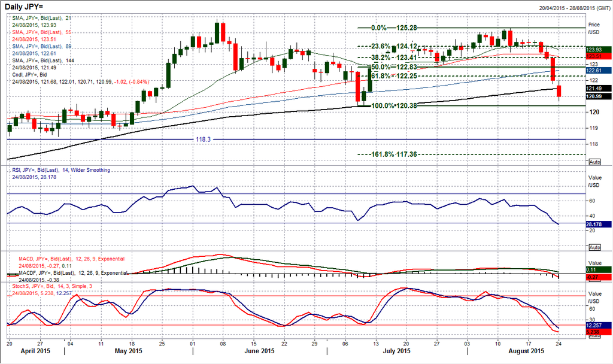613x364 pixels.
Task: Click the 0.11 MACD signal value tag
Action: (x=599, y=270)
